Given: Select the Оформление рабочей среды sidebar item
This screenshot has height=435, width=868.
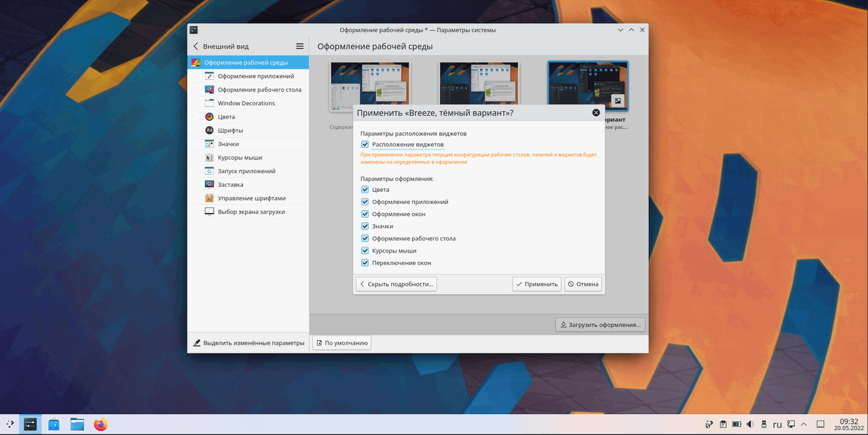Looking at the screenshot, I should tap(248, 63).
